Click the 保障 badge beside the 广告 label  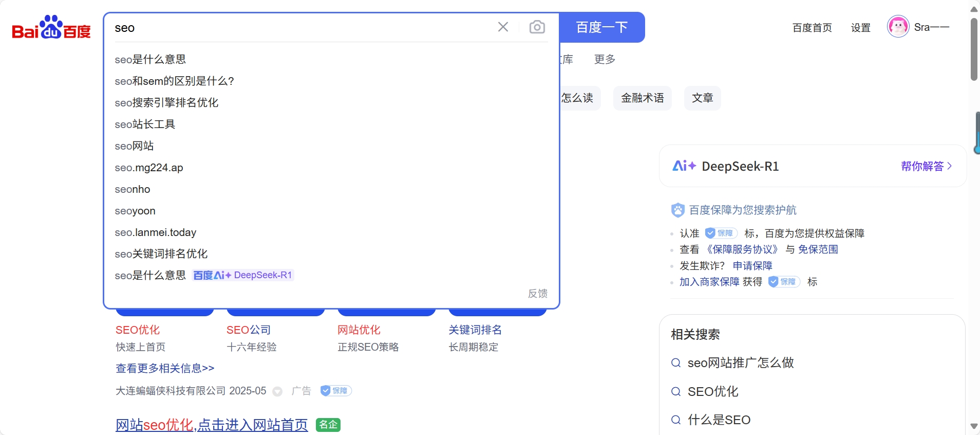(336, 391)
